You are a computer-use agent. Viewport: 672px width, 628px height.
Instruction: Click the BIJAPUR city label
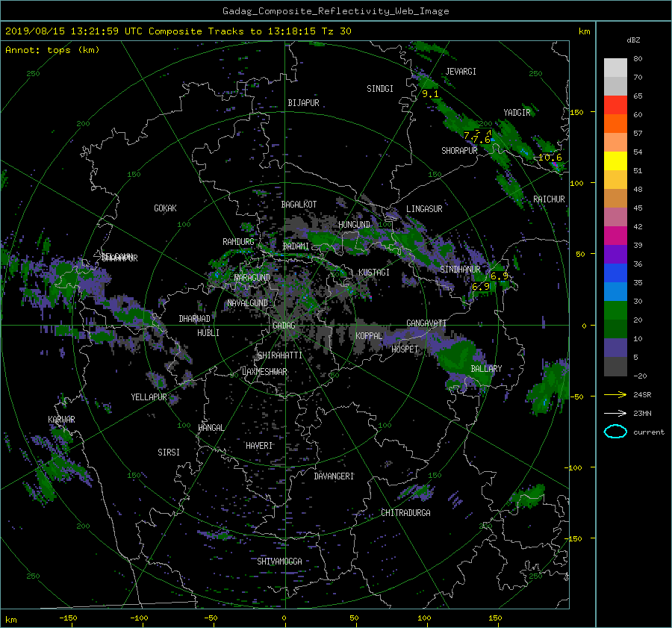[x=303, y=103]
